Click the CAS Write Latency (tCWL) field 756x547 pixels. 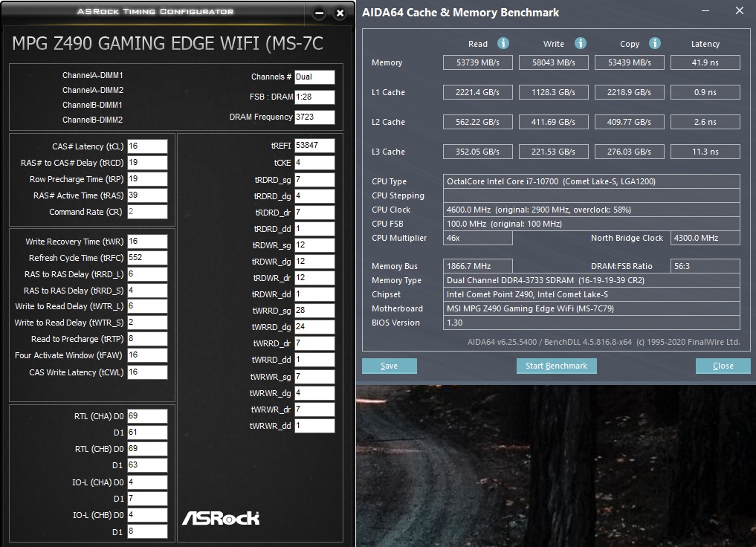tap(147, 372)
